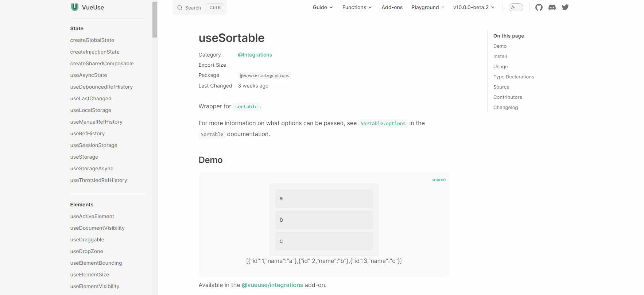Click the search magnifier icon
The width and height of the screenshot is (644, 295).
point(180,8)
